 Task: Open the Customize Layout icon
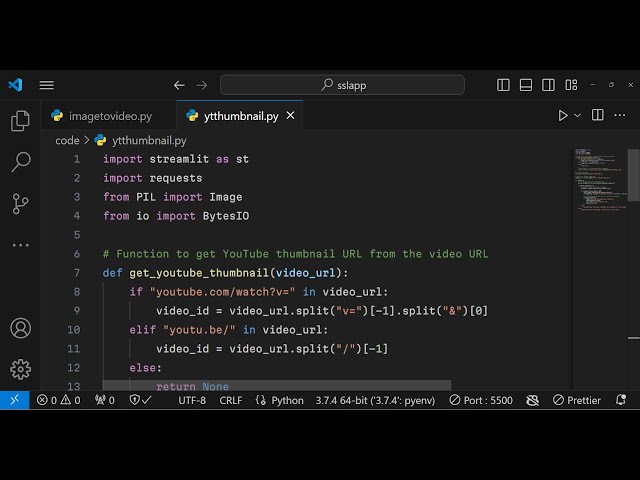coord(569,85)
